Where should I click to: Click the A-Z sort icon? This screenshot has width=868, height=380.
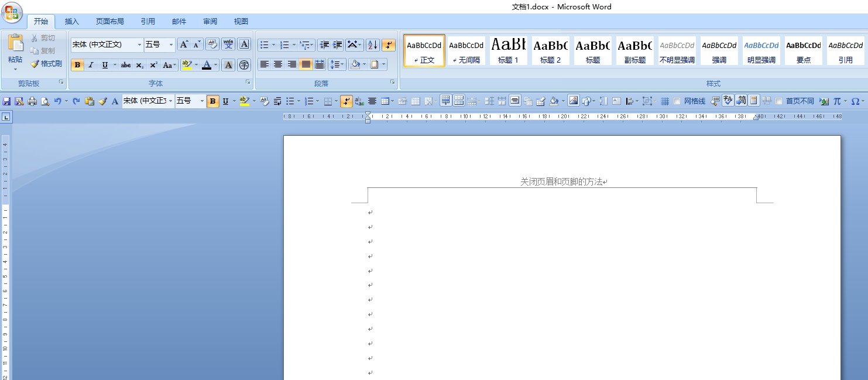point(372,45)
